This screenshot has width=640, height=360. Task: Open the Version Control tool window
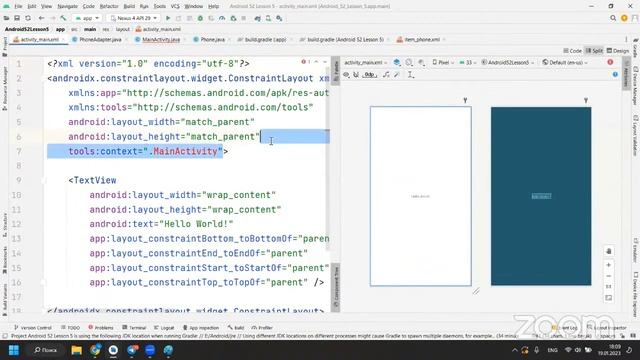(33, 328)
